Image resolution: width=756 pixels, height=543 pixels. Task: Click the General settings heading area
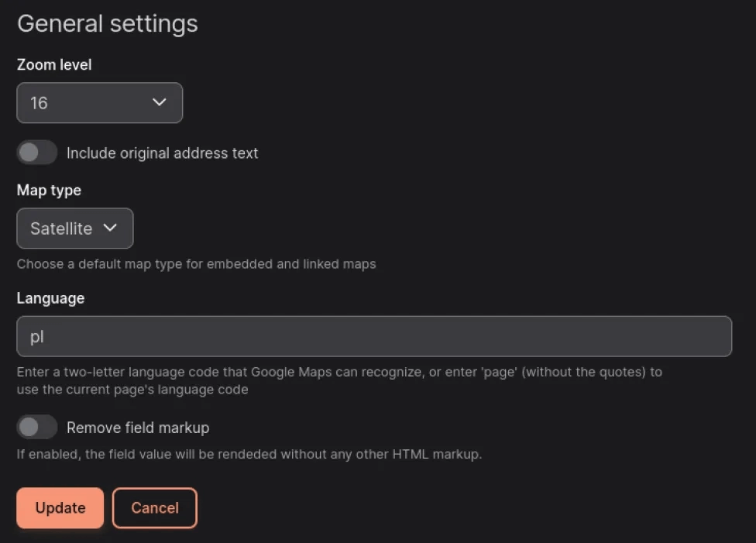pos(107,23)
